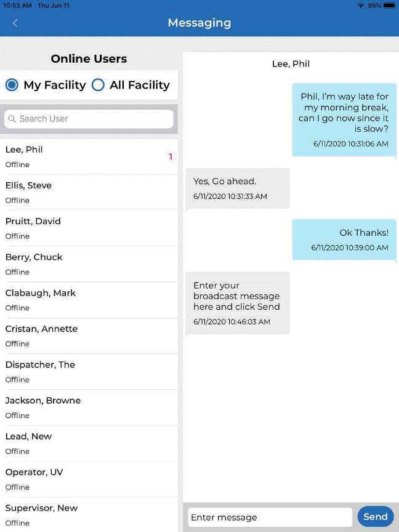Open unread badge on Lee, Phil

tap(171, 157)
